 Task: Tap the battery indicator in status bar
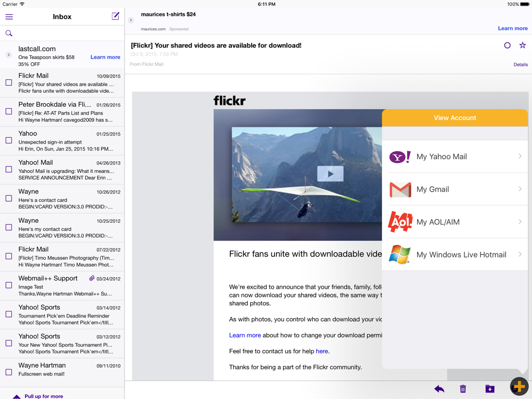coord(525,4)
